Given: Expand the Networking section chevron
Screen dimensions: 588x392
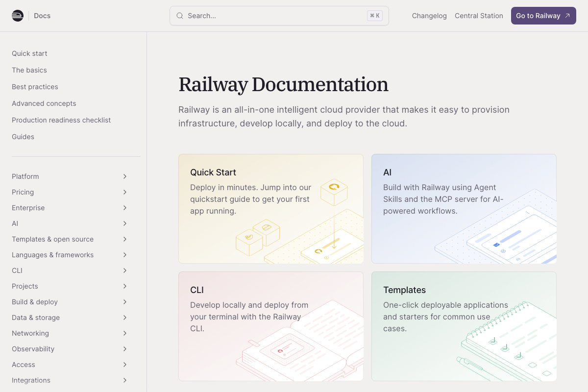Looking at the screenshot, I should tap(125, 333).
